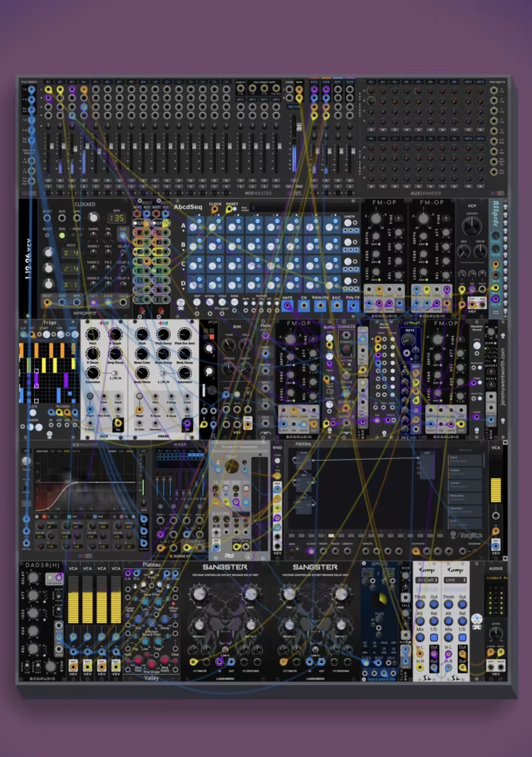This screenshot has height=757, width=532.
Task: Open the jeremywentworth.com link
Action: click(x=503, y=376)
